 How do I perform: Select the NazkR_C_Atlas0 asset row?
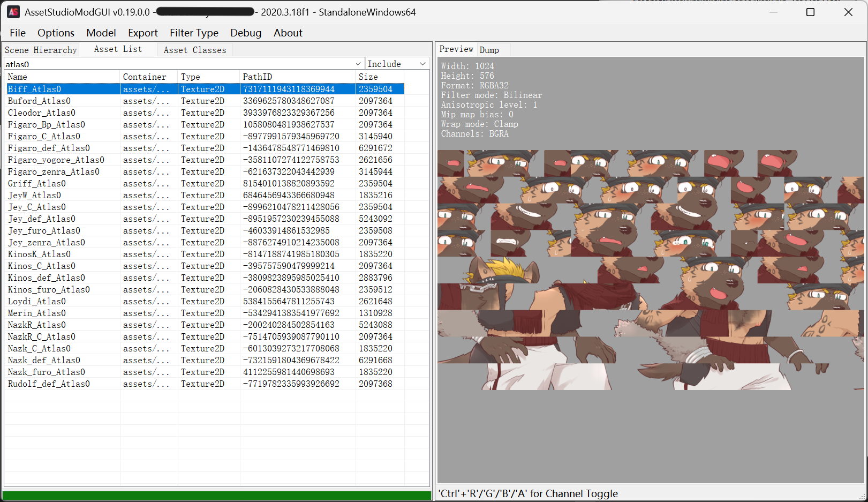tap(205, 336)
